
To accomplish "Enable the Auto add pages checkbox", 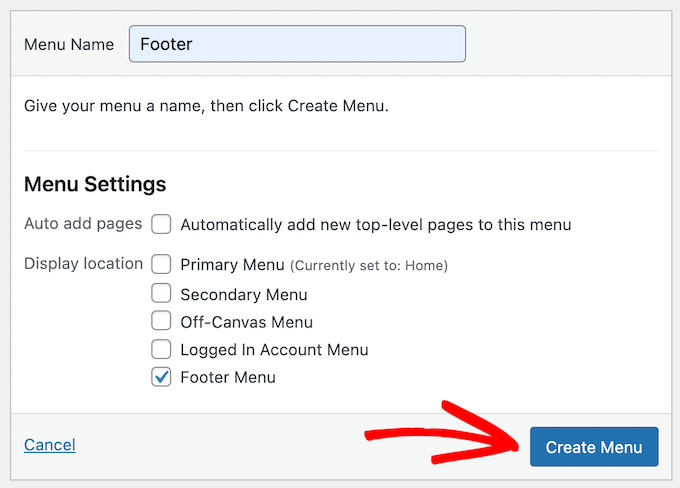I will [x=161, y=225].
